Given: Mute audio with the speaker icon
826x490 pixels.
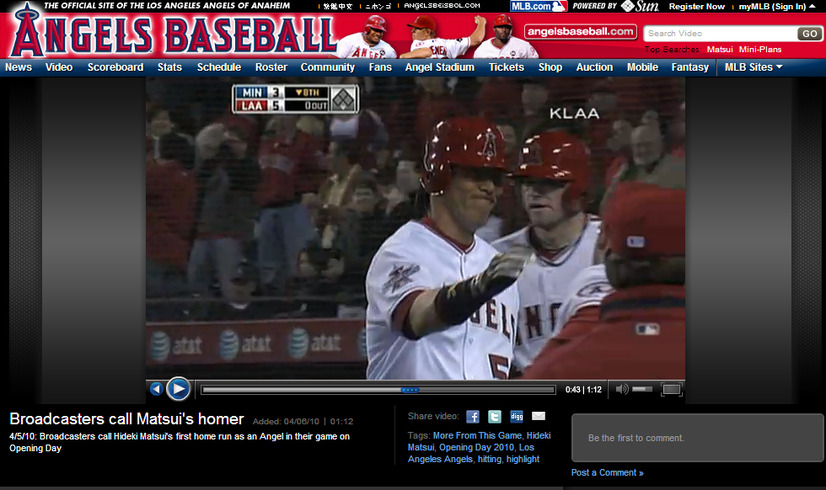Looking at the screenshot, I should (x=622, y=389).
